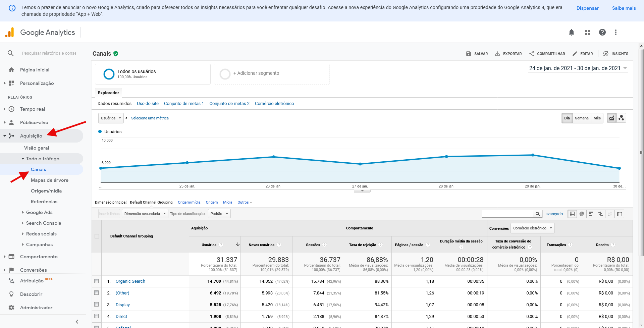Open Mapas de árvore in sidebar
The height and width of the screenshot is (328, 644).
tap(50, 180)
